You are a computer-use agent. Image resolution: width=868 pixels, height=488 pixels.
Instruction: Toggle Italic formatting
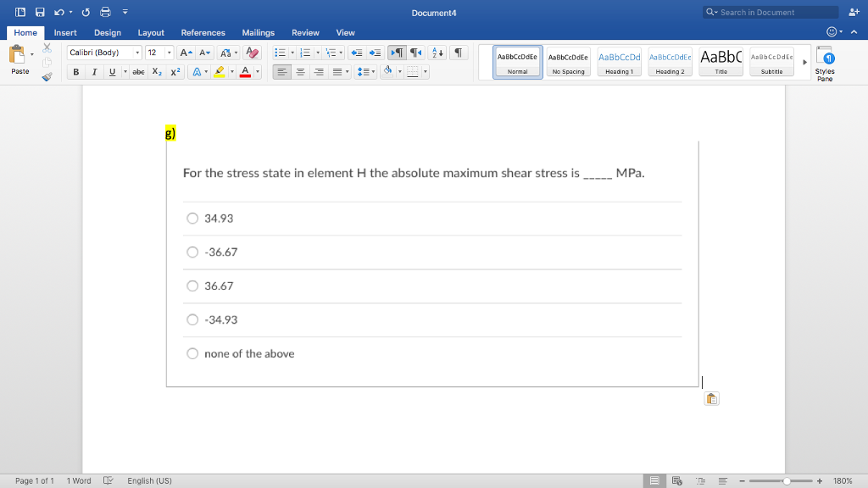(x=94, y=72)
